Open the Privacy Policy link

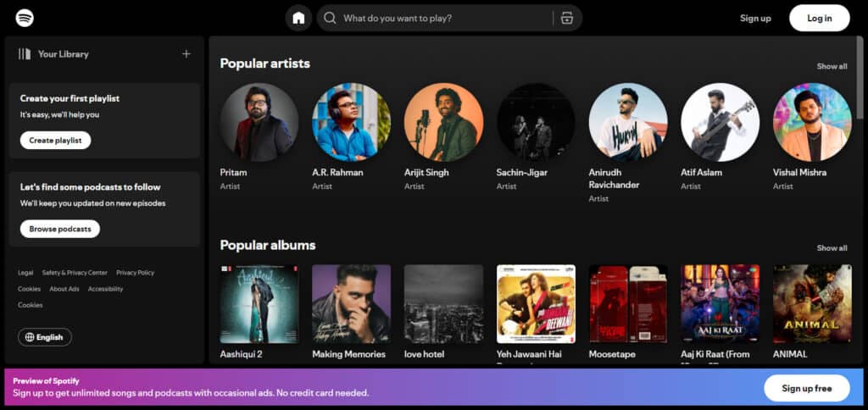point(135,273)
